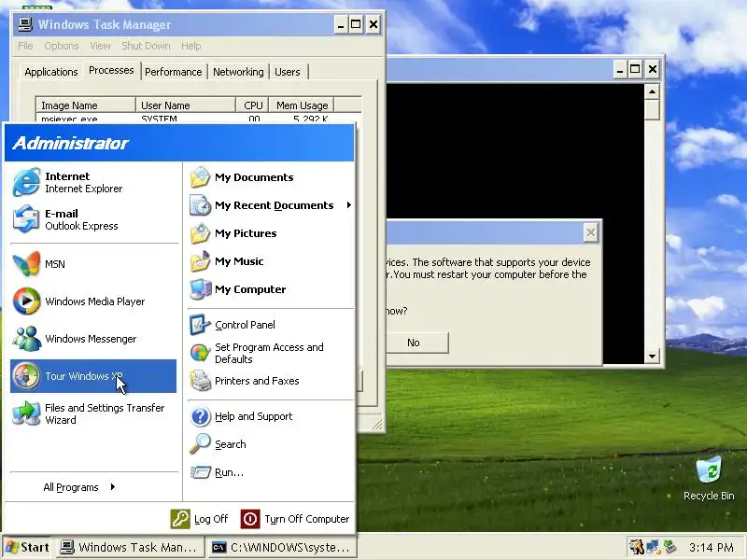This screenshot has width=747, height=560.
Task: Click the first system tray icon
Action: [636, 547]
